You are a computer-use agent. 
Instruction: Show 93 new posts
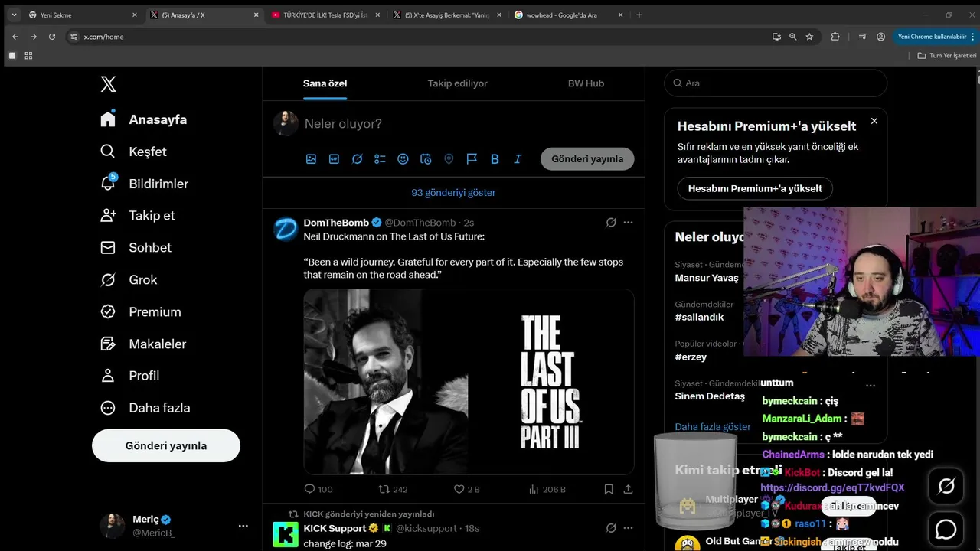click(453, 193)
